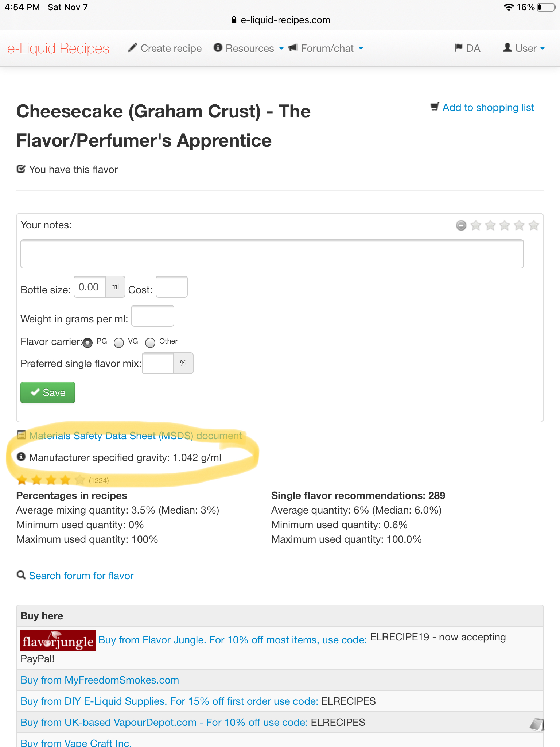The image size is (560, 747).
Task: Click the Flavor Jungle logo
Action: point(58,640)
